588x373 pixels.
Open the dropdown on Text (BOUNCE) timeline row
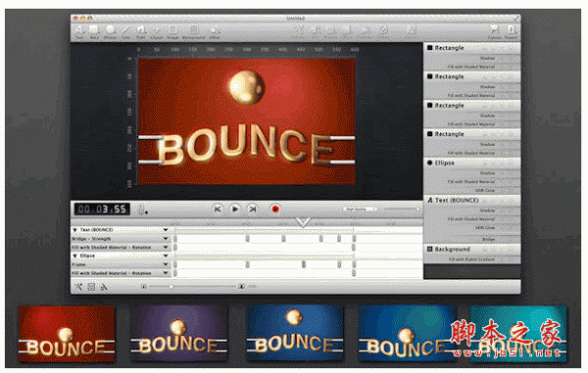pyautogui.click(x=166, y=229)
